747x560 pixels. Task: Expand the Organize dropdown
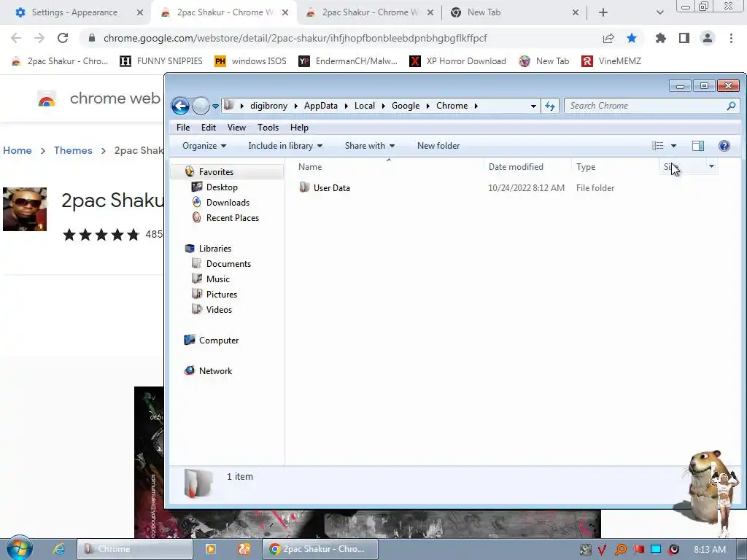204,146
